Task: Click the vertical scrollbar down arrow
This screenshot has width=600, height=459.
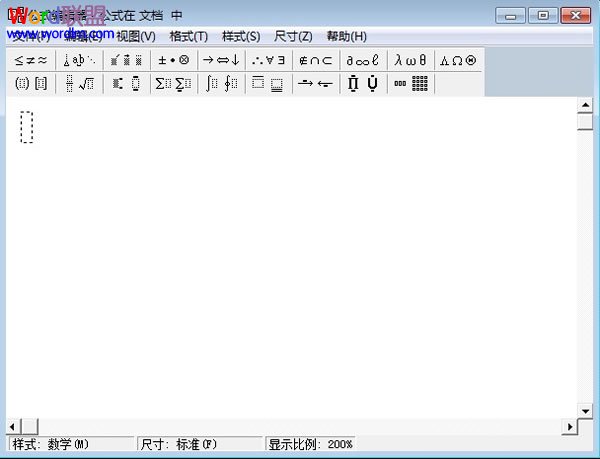Action: click(585, 411)
